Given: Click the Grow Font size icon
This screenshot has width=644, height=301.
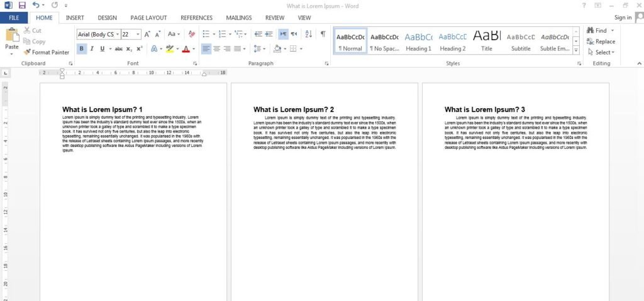Looking at the screenshot, I should click(148, 34).
